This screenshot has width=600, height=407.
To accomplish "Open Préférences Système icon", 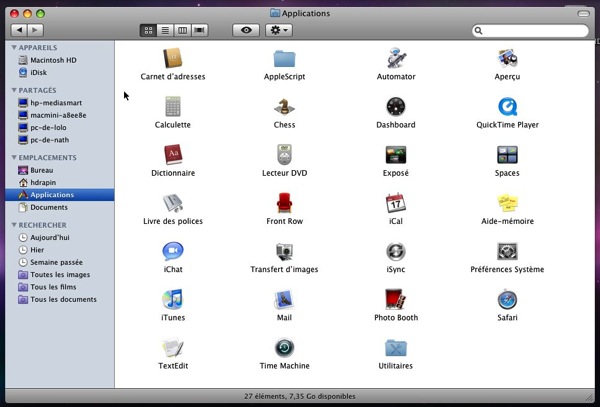I will coord(507,251).
